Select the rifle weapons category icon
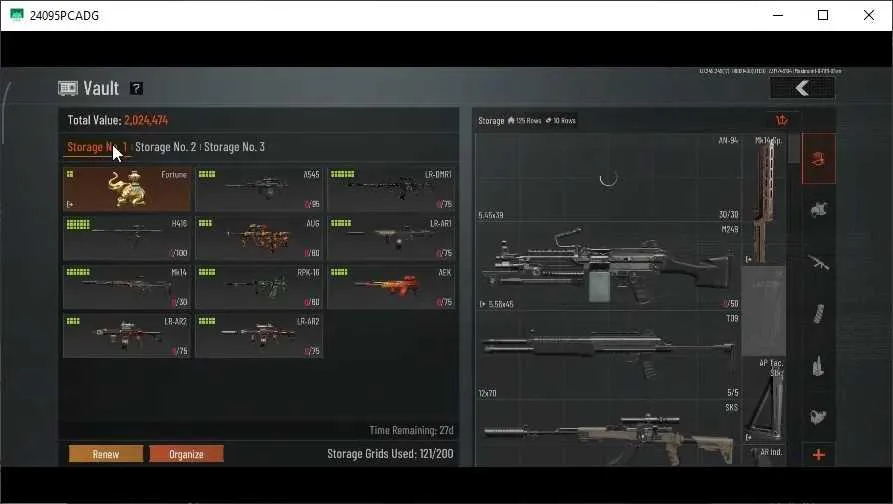 (818, 263)
